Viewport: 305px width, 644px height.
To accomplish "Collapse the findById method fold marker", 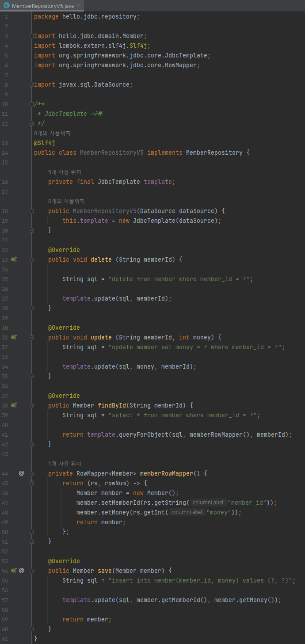I will coord(31,405).
